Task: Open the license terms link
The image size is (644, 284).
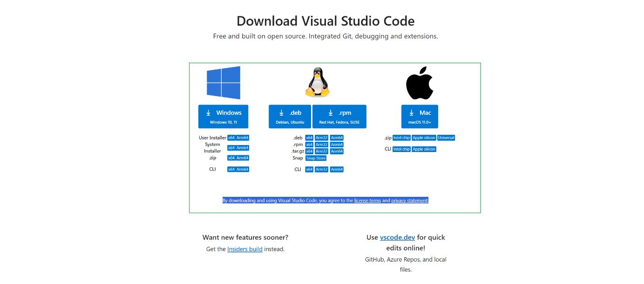Action: (x=367, y=201)
